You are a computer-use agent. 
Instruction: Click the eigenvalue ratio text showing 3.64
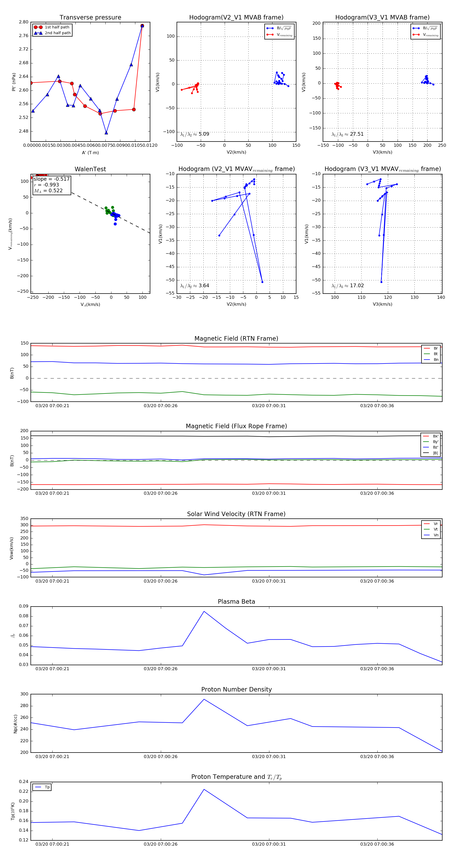(x=194, y=286)
